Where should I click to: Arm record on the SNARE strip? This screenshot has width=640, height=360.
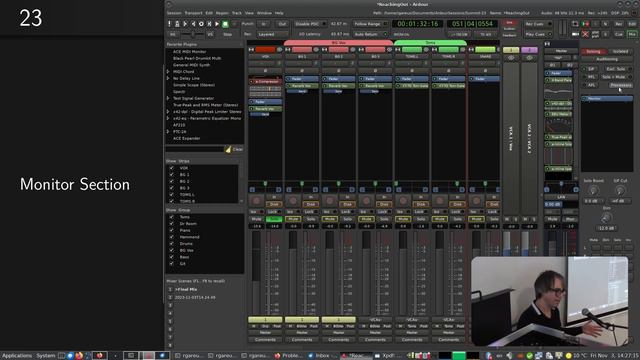coord(476,200)
